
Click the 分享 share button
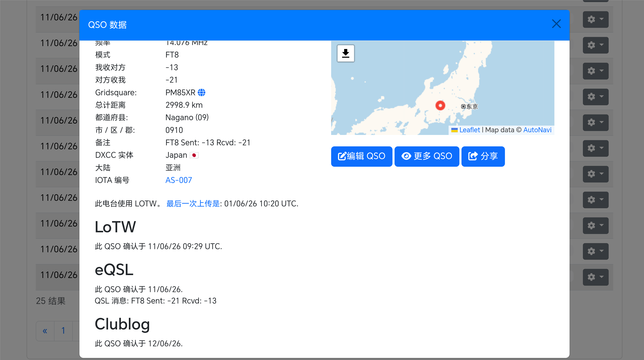(x=483, y=156)
